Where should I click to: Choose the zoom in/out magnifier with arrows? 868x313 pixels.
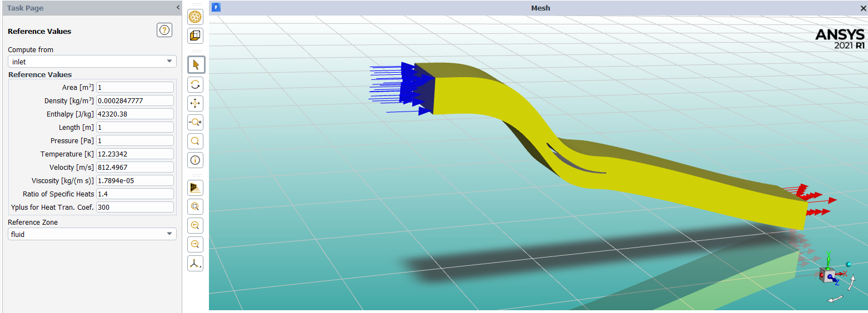point(195,122)
